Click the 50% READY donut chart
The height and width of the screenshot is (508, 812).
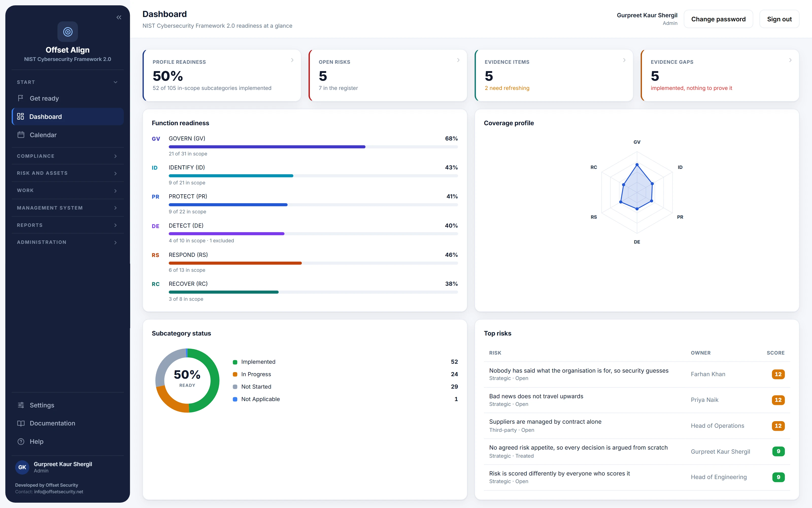[187, 380]
